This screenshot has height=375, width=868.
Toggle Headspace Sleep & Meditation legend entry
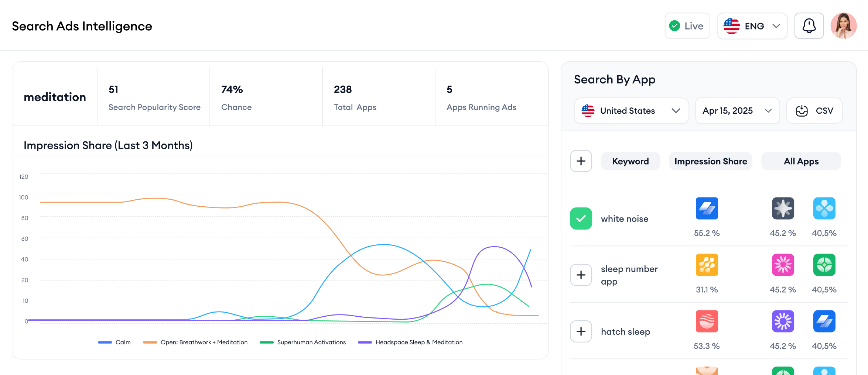point(410,342)
